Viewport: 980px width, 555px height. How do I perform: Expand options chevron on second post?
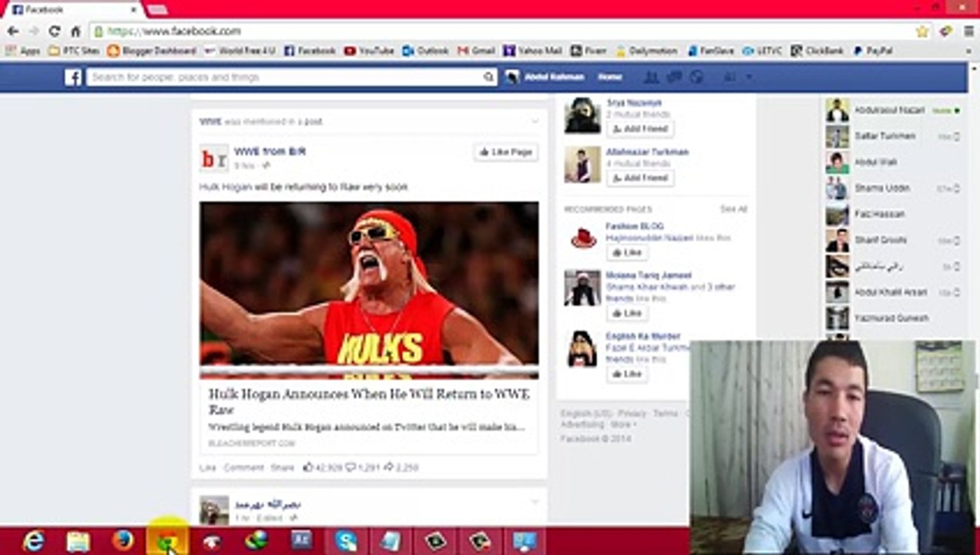pyautogui.click(x=535, y=502)
